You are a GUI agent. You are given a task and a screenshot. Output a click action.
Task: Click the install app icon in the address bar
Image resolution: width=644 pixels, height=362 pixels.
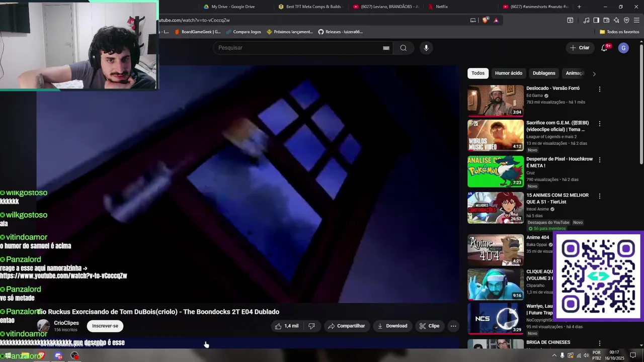473,20
